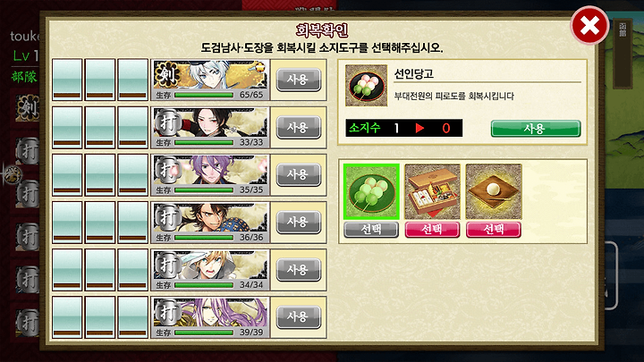This screenshot has height=362, width=644.
Task: Click the 소지수 count display
Action: (403, 128)
